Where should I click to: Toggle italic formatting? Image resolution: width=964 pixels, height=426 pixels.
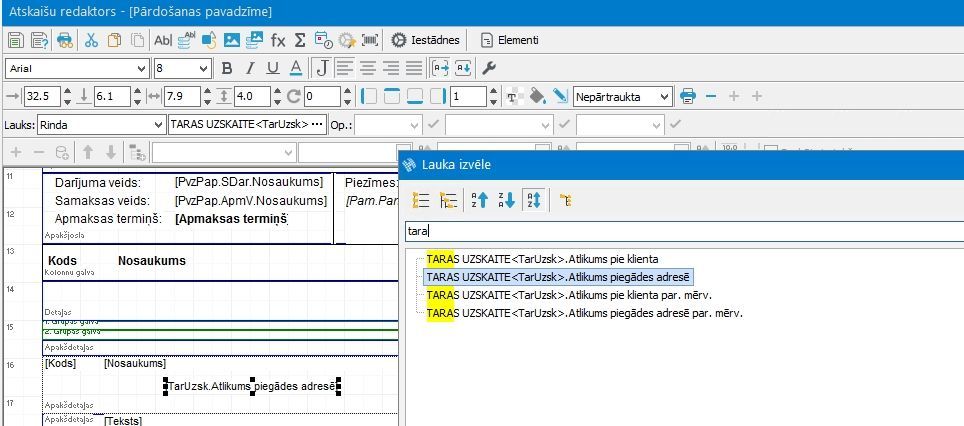[x=250, y=68]
